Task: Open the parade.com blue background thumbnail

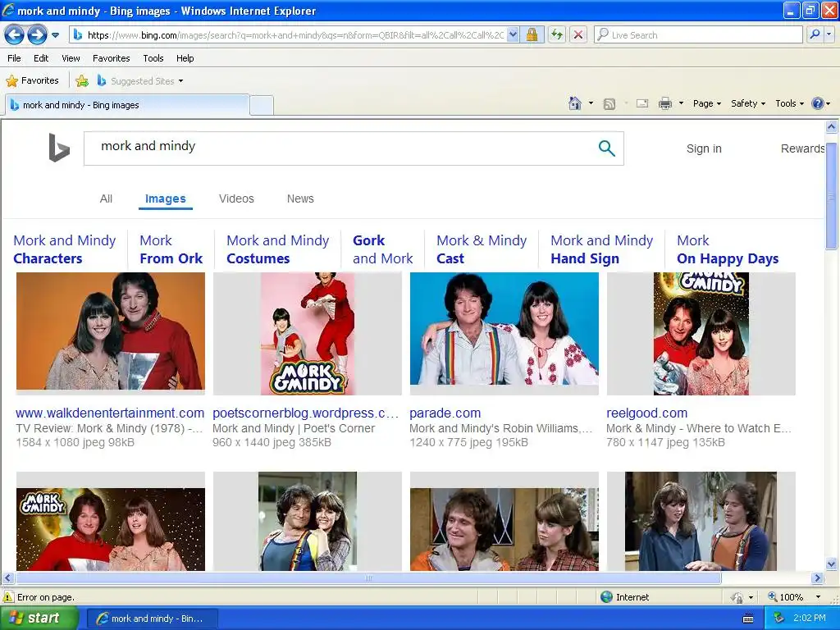Action: pyautogui.click(x=504, y=333)
